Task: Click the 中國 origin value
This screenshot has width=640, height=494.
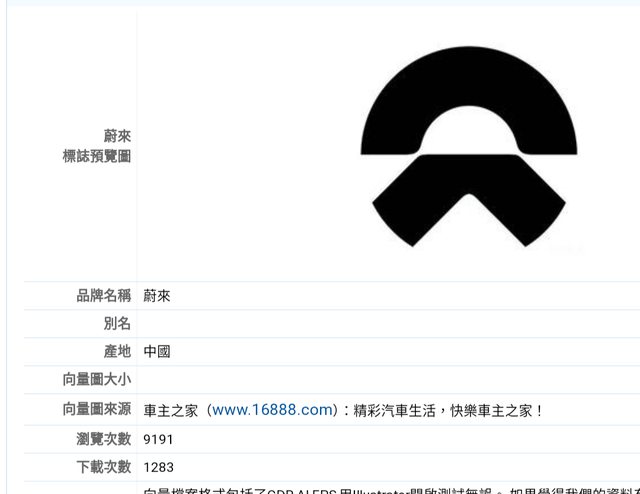Action: [157, 351]
